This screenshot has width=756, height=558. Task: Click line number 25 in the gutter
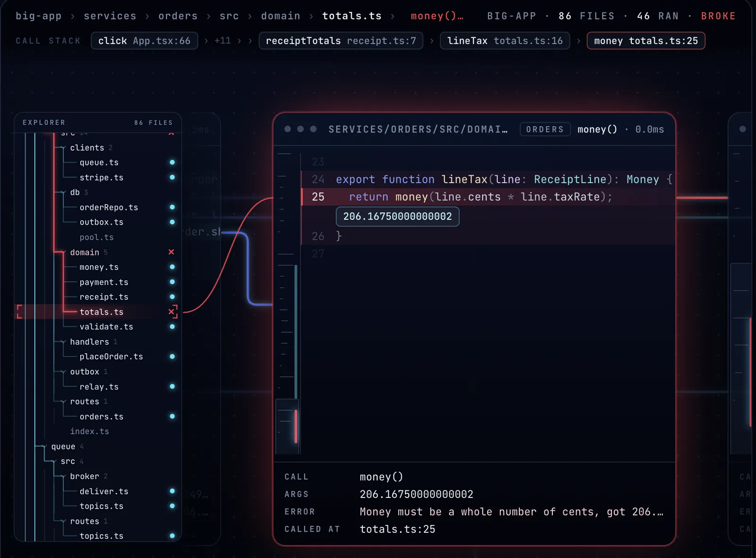click(x=318, y=197)
